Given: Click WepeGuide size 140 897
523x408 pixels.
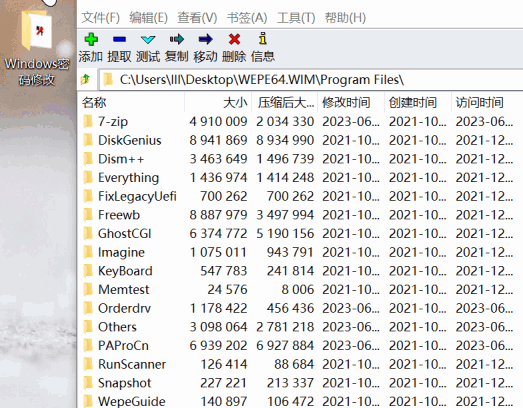Looking at the screenshot, I should (x=223, y=401).
